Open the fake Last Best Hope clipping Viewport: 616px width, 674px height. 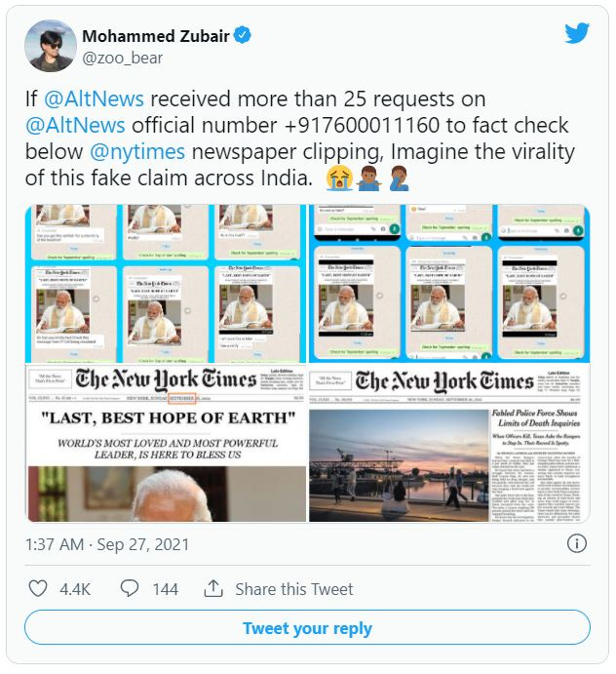[x=166, y=443]
